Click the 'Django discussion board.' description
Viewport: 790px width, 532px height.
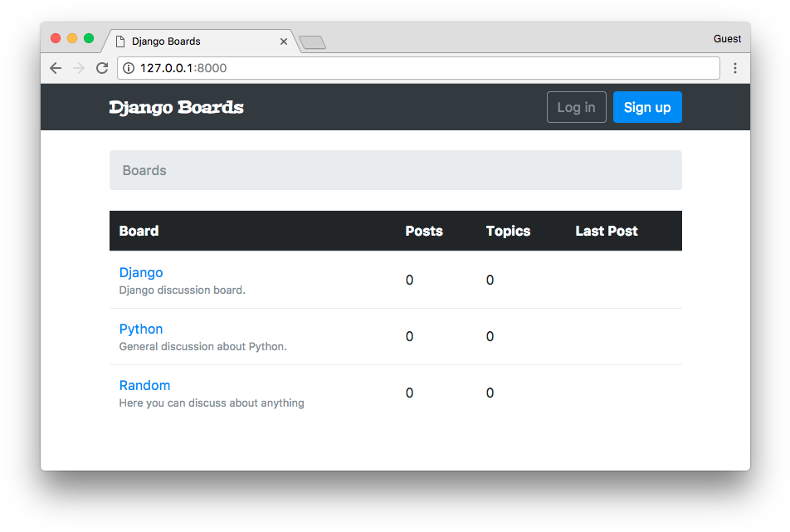(x=183, y=290)
